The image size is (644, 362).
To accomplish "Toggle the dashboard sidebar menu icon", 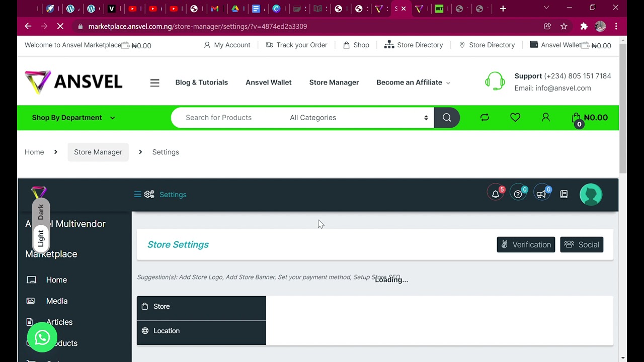I will pyautogui.click(x=137, y=194).
